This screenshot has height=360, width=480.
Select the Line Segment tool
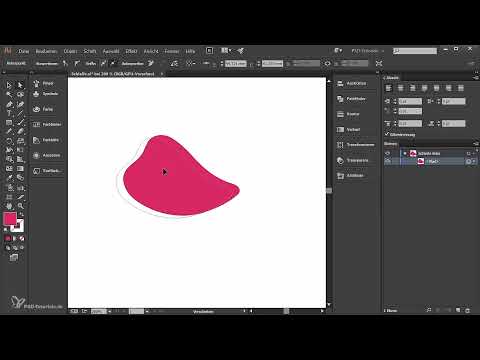tap(20, 113)
